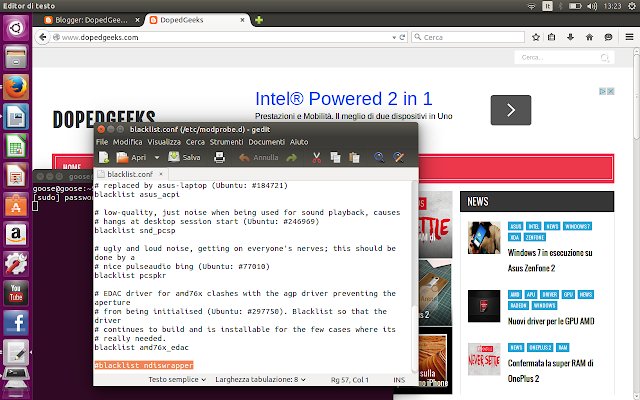The height and width of the screenshot is (400, 640).
Task: Click the INS insert mode indicator
Action: click(x=399, y=380)
